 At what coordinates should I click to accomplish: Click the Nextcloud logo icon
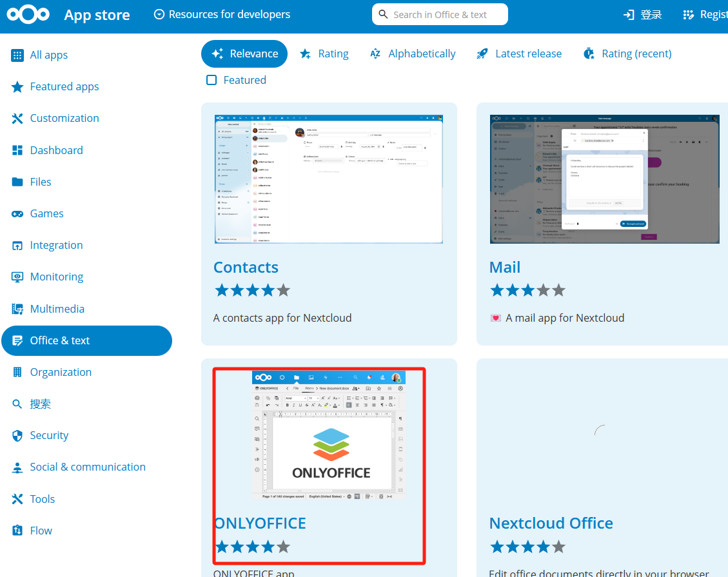point(29,15)
